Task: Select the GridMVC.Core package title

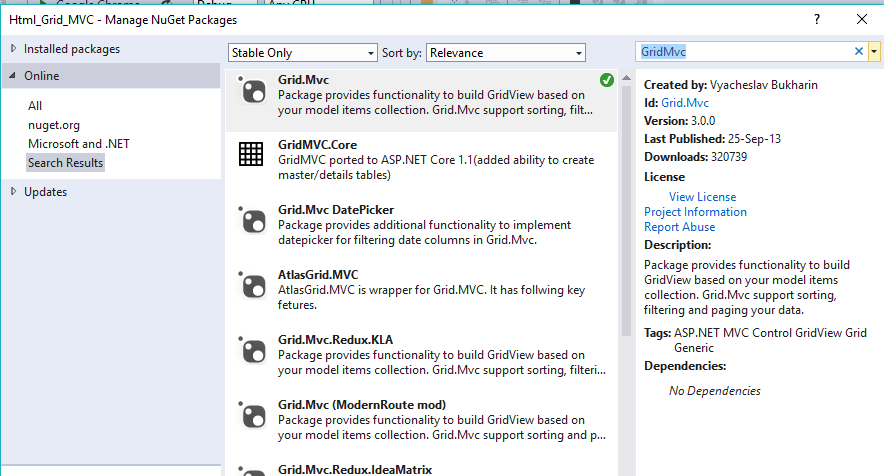Action: coord(317,144)
